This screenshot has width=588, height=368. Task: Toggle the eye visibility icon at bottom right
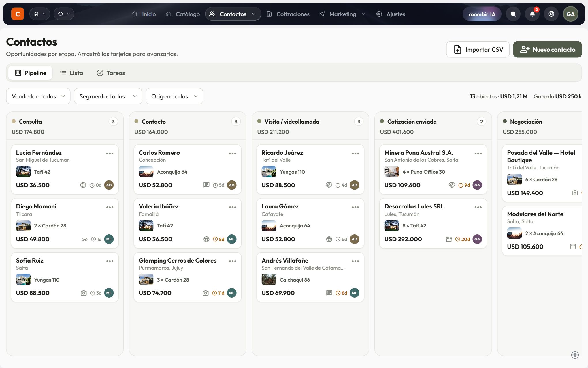(x=575, y=355)
